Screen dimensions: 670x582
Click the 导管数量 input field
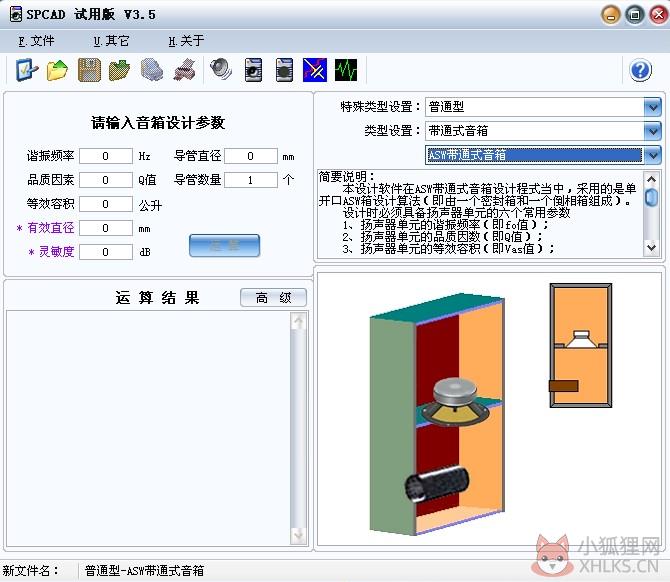[251, 180]
